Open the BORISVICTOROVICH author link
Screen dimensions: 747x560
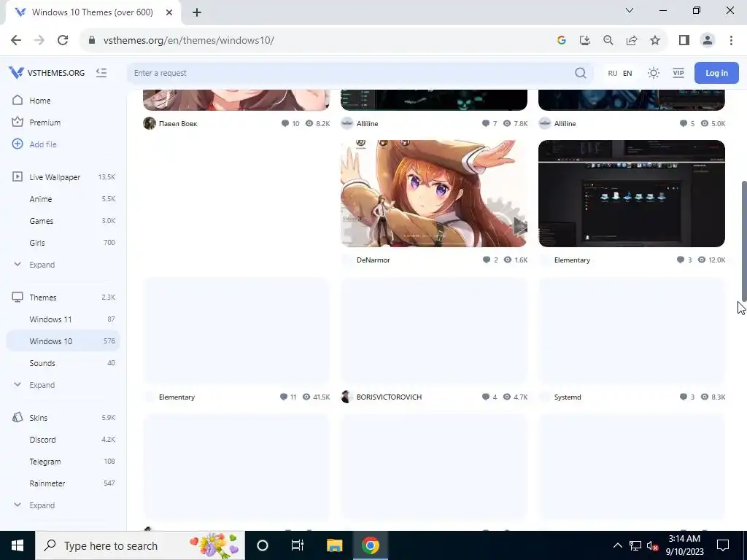(x=389, y=397)
